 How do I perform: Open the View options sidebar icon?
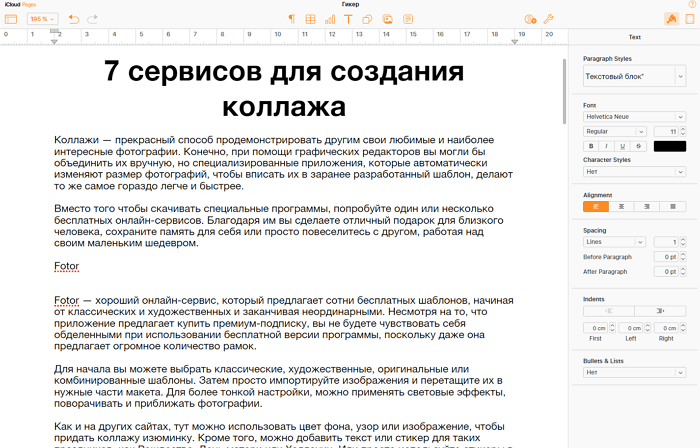pyautogui.click(x=11, y=19)
